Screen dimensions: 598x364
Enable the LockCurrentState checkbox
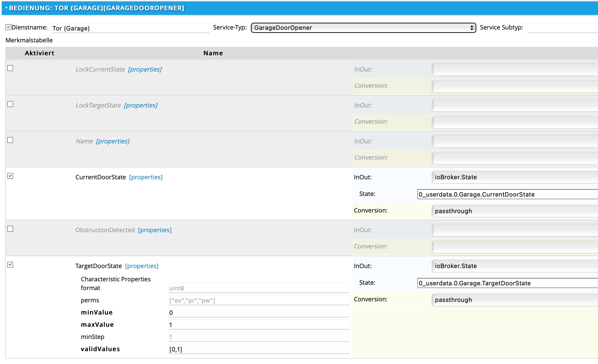click(x=10, y=68)
